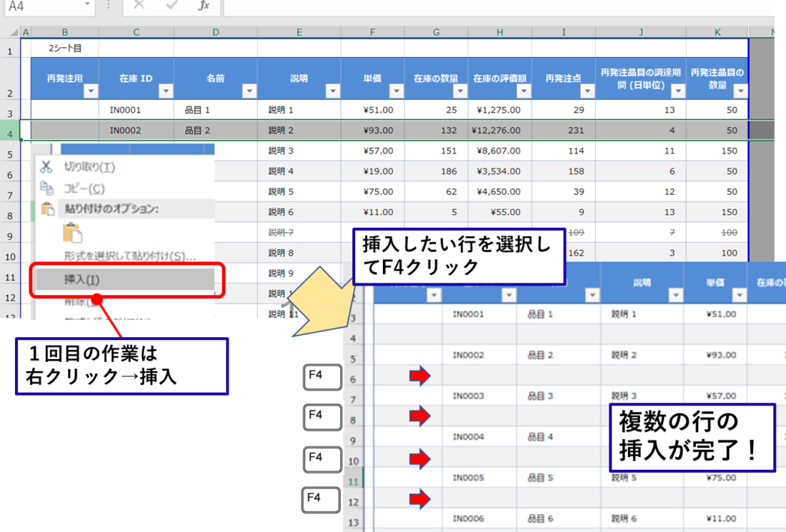Select column H header
This screenshot has height=532, width=786.
(x=499, y=32)
